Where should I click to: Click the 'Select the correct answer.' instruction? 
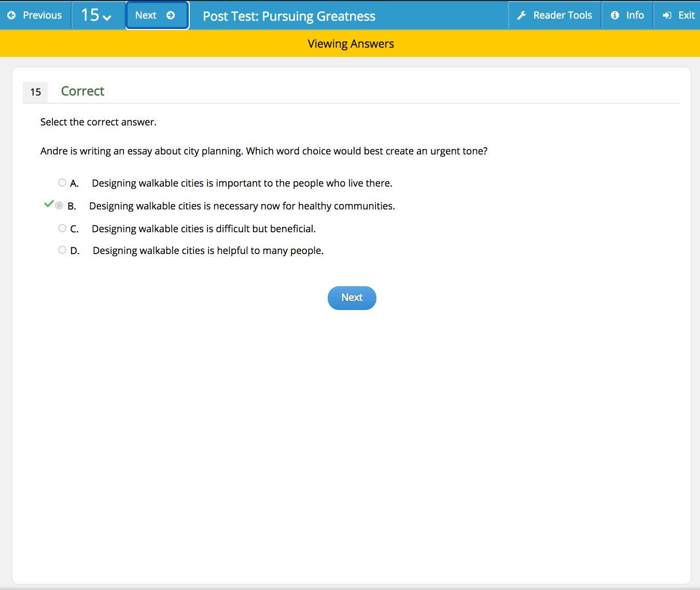click(x=99, y=122)
